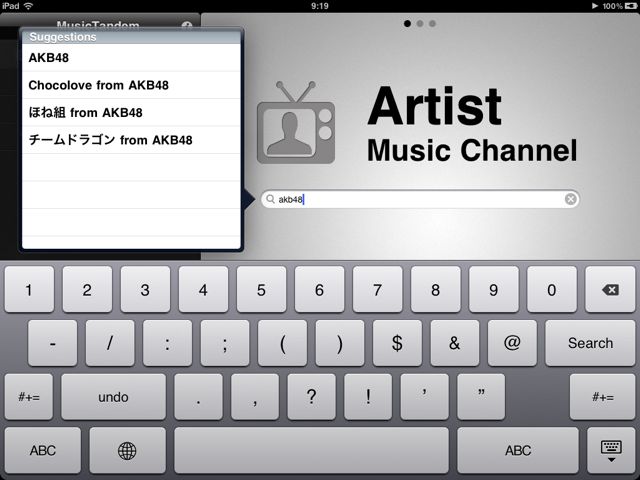Tap the open parenthesis key

coord(282,343)
